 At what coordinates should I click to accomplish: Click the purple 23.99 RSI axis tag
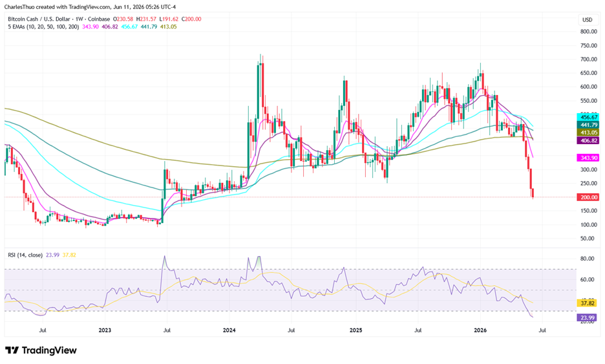(x=588, y=317)
